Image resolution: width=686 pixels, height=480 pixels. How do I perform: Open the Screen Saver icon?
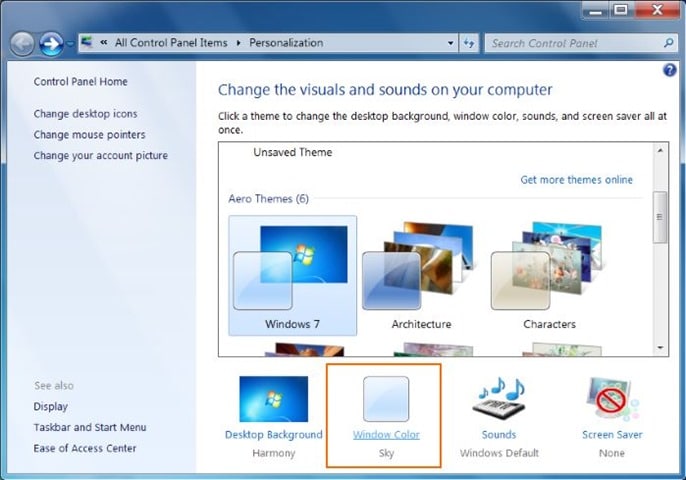[611, 399]
